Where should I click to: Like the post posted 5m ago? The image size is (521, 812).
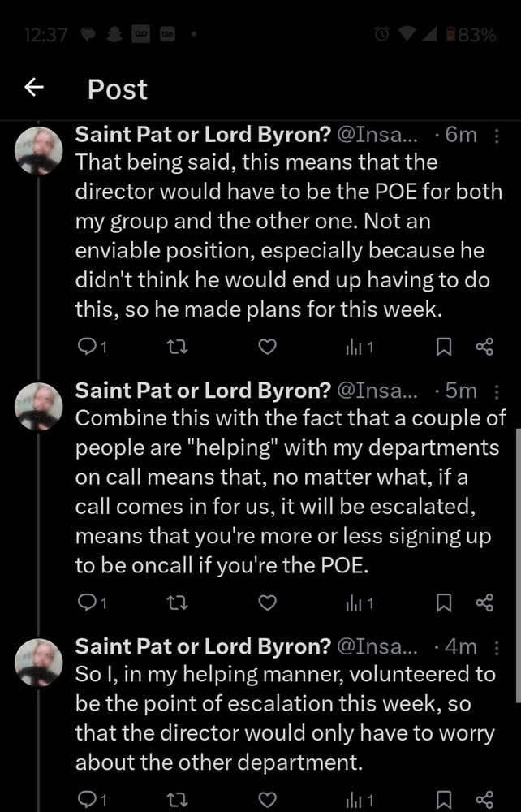pyautogui.click(x=267, y=603)
